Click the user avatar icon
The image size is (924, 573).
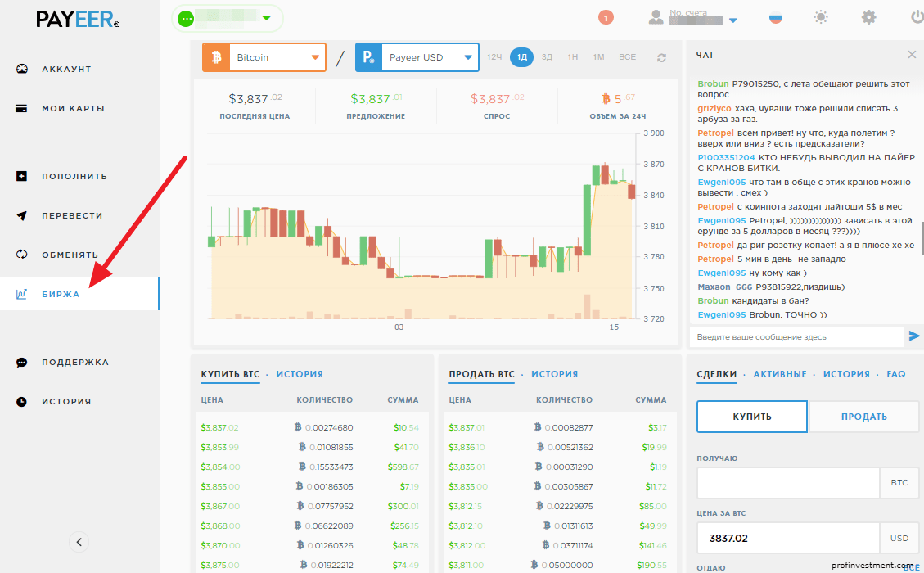pos(656,18)
